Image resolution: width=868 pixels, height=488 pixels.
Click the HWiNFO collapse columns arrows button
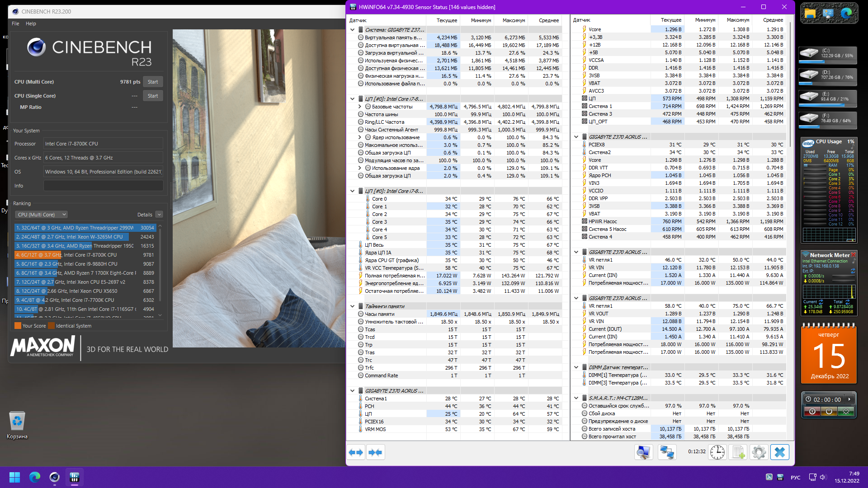point(375,452)
